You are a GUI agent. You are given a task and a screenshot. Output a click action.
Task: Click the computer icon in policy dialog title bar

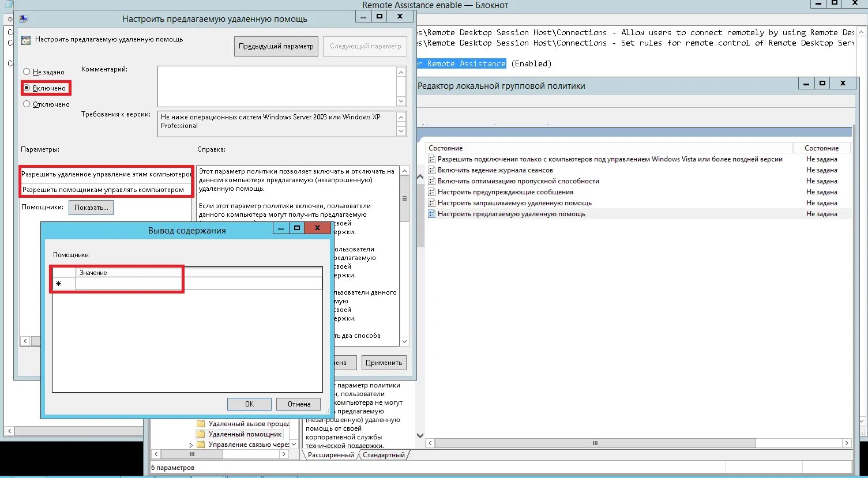click(24, 19)
